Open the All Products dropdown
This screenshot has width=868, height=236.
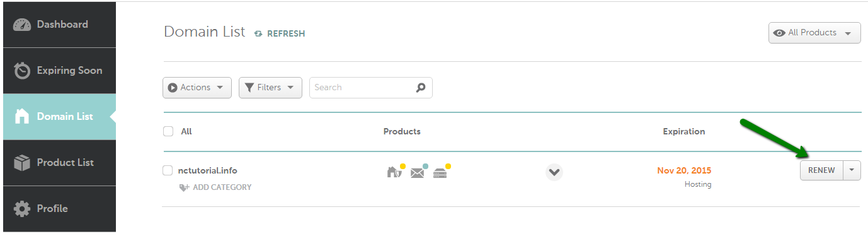(x=814, y=33)
